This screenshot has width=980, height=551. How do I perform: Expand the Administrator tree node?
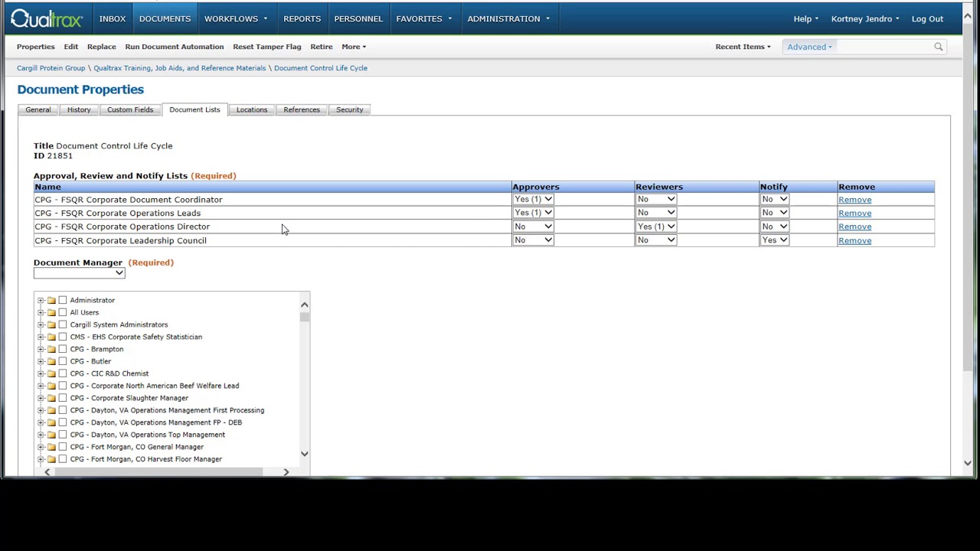(41, 300)
